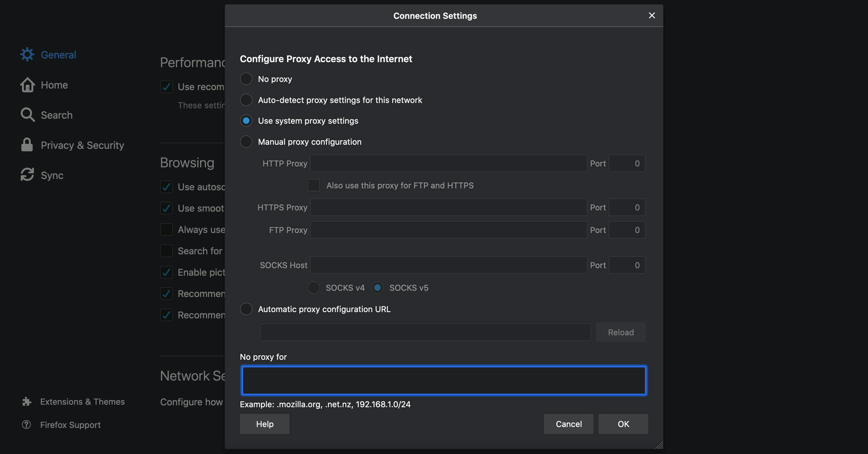Click the General gear icon in sidebar
The height and width of the screenshot is (454, 868).
coord(27,55)
